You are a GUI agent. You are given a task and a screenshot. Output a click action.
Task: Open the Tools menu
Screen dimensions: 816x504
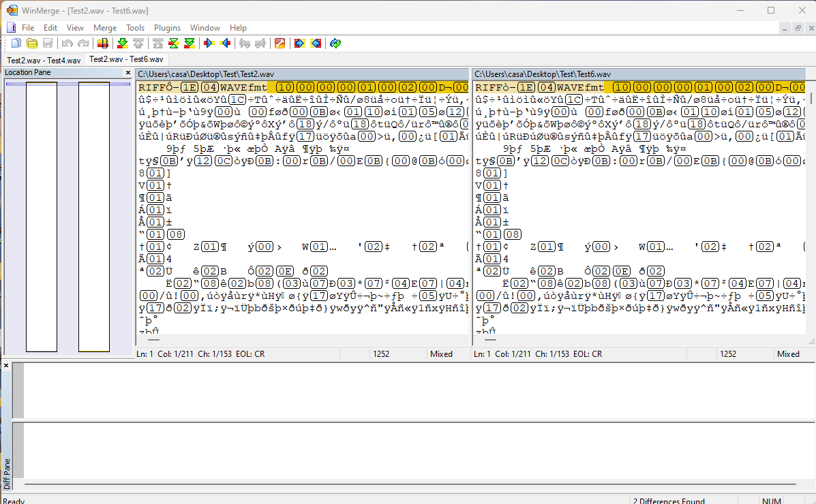pyautogui.click(x=135, y=27)
